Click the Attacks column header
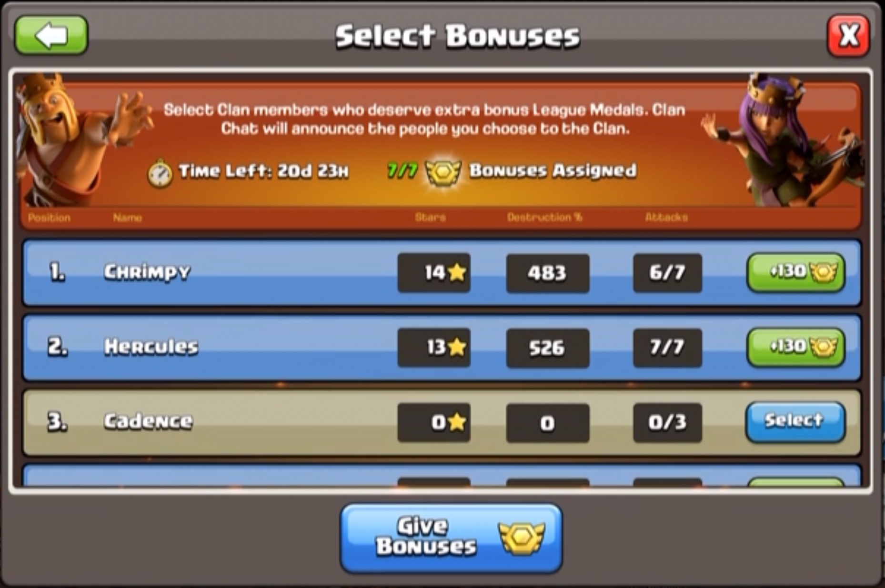The height and width of the screenshot is (588, 885). click(666, 218)
